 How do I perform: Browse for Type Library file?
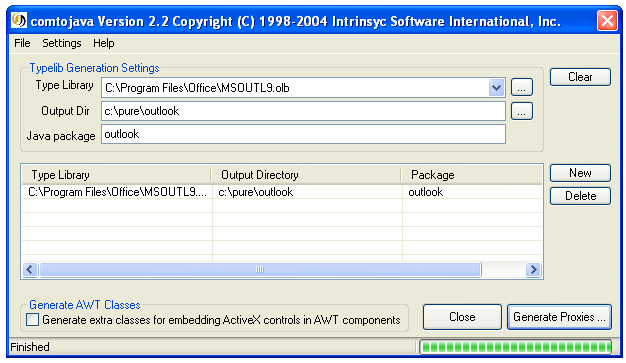click(x=521, y=87)
